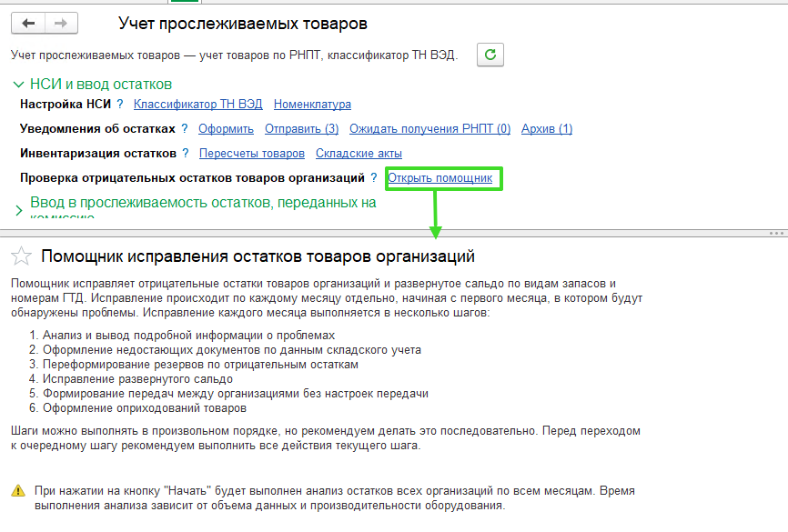Screen dimensions: 788x532
Task: Open help question mark beside Инвентаризация остатков
Action: click(x=186, y=153)
